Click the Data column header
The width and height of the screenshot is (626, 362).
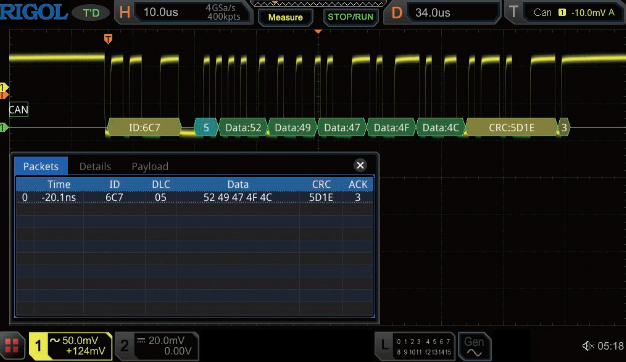point(238,184)
